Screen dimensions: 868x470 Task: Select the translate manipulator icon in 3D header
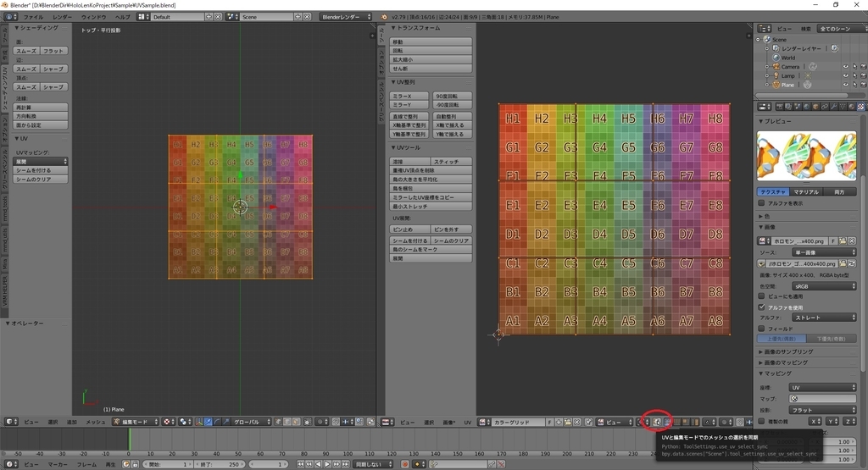click(209, 422)
